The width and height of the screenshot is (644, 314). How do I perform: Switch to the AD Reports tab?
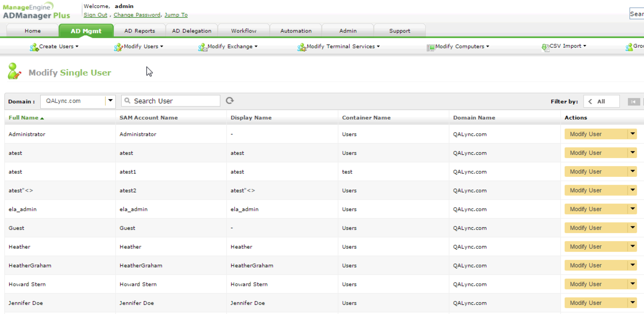coord(139,31)
